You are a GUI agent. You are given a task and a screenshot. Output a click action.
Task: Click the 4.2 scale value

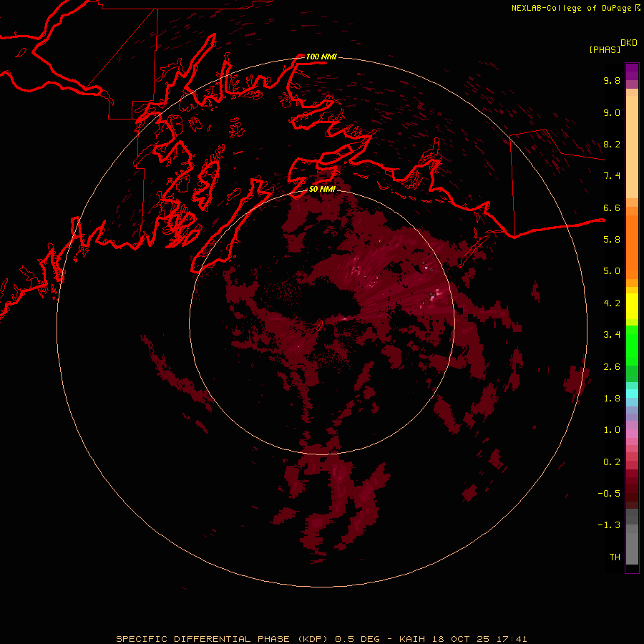pos(612,303)
